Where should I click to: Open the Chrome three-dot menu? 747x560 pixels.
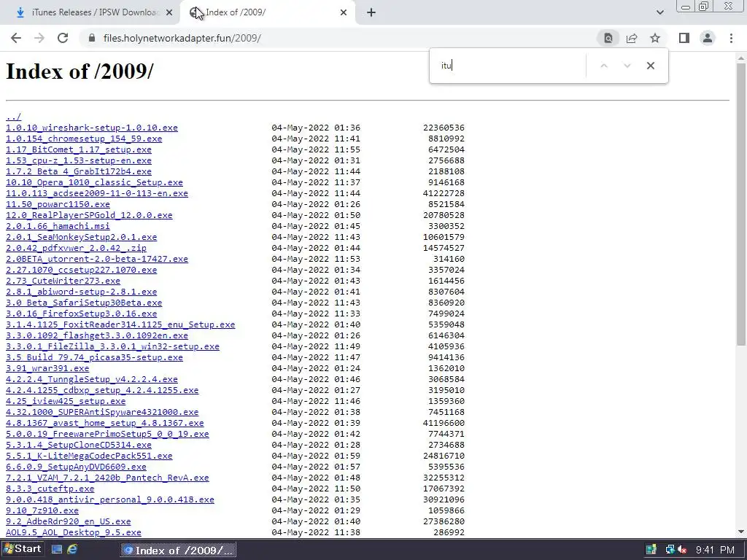(731, 38)
